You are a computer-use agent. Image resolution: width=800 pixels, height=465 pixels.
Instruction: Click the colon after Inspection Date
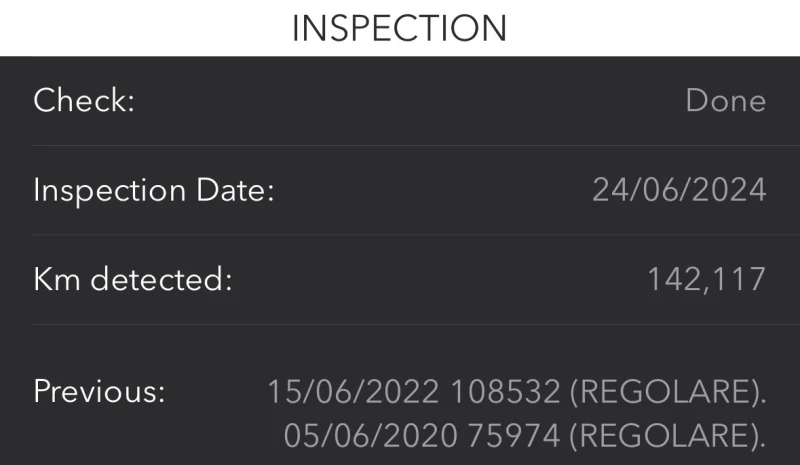269,192
